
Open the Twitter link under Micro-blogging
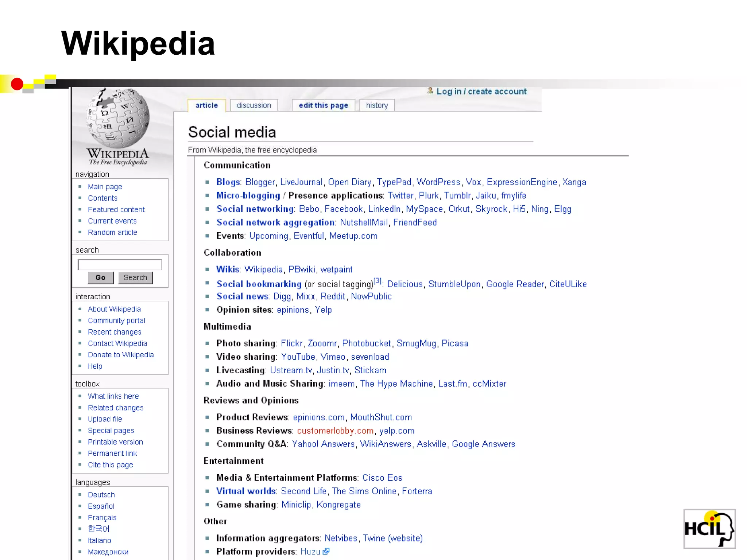pos(400,195)
